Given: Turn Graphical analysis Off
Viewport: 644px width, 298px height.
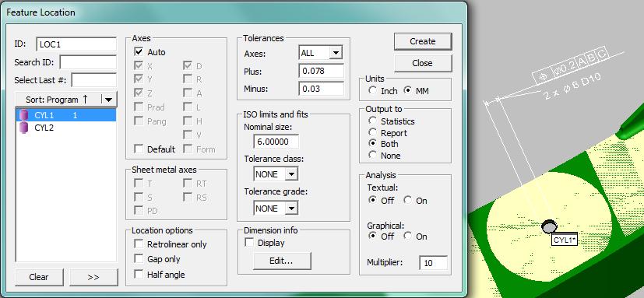Looking at the screenshot, I should coord(372,236).
